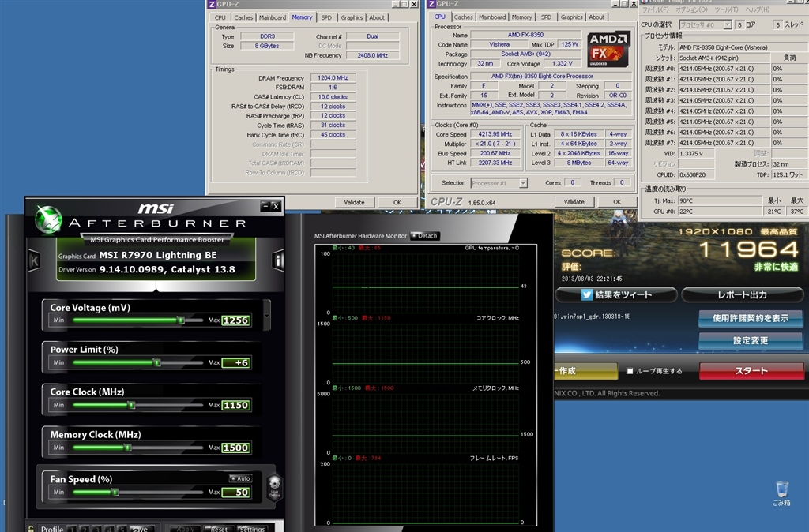809x532 pixels.
Task: Click Validate in the CPU-Z CPU window
Action: click(x=574, y=201)
